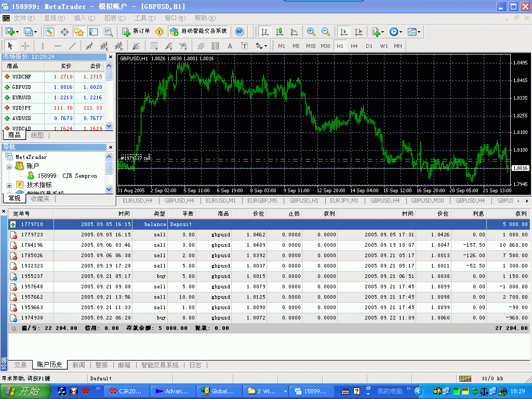532x399 pixels.
Task: Toggle the H4 timeframe button
Action: 354,46
